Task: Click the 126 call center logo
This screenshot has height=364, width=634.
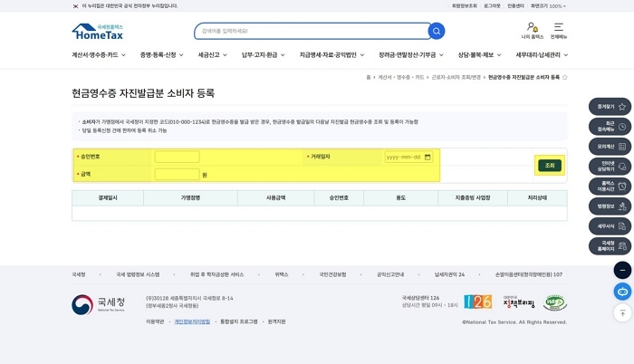Action: [x=478, y=302]
